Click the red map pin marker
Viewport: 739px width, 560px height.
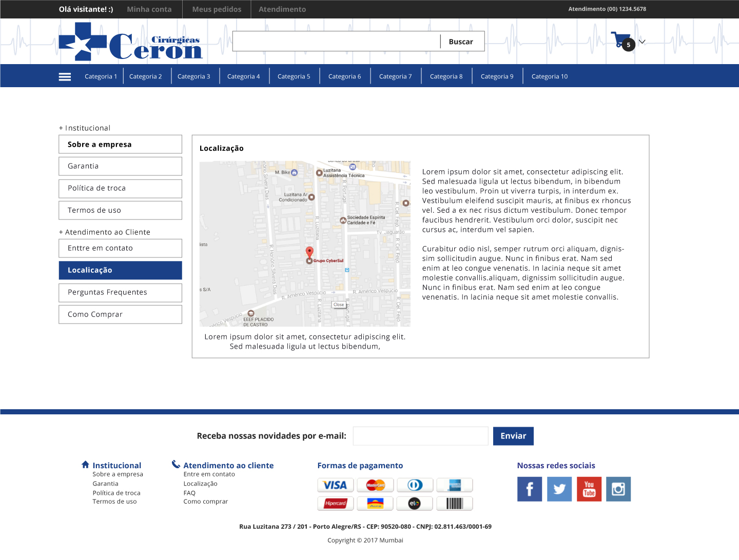click(x=309, y=251)
